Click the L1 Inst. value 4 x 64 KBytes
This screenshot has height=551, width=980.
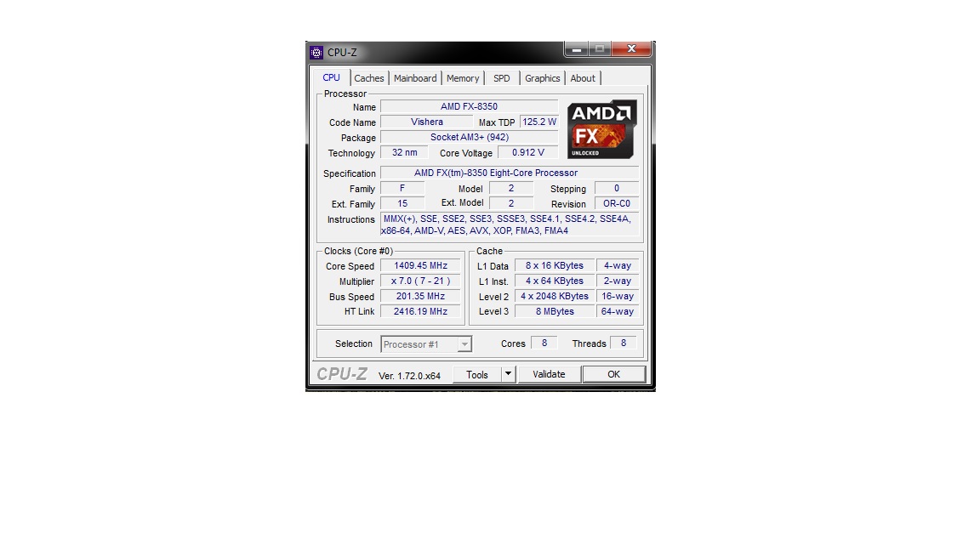(555, 281)
